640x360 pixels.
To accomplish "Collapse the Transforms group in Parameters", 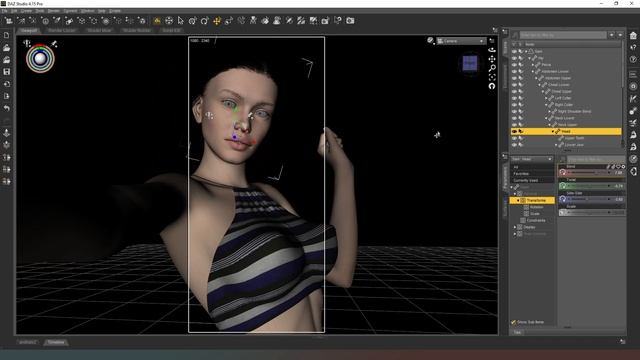I will [518, 200].
